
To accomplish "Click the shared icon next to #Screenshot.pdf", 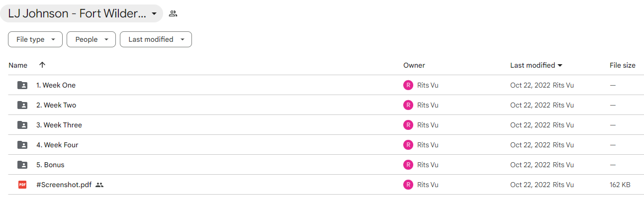I will [99, 185].
